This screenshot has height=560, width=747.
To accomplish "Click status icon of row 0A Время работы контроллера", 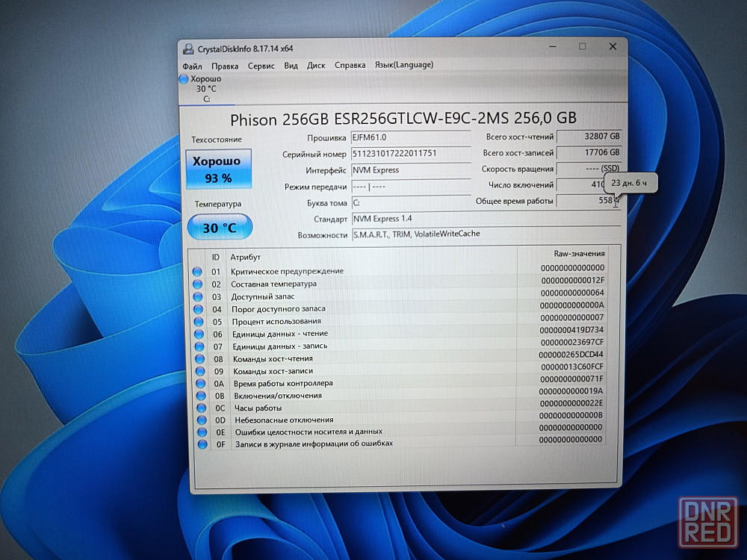I will [x=200, y=384].
